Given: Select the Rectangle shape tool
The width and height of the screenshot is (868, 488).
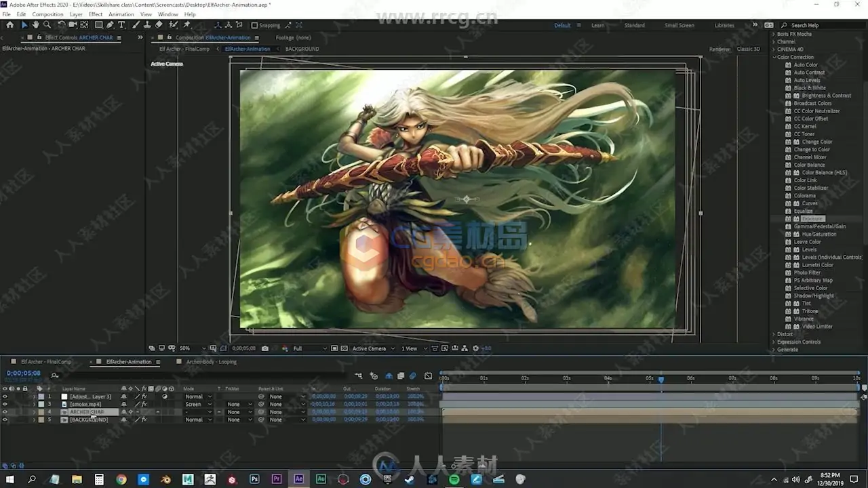Looking at the screenshot, I should click(x=98, y=25).
